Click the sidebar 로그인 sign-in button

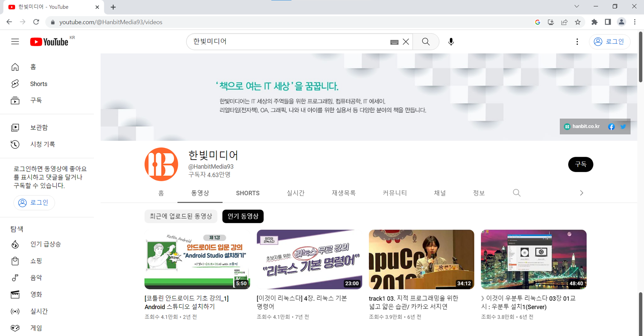click(34, 203)
